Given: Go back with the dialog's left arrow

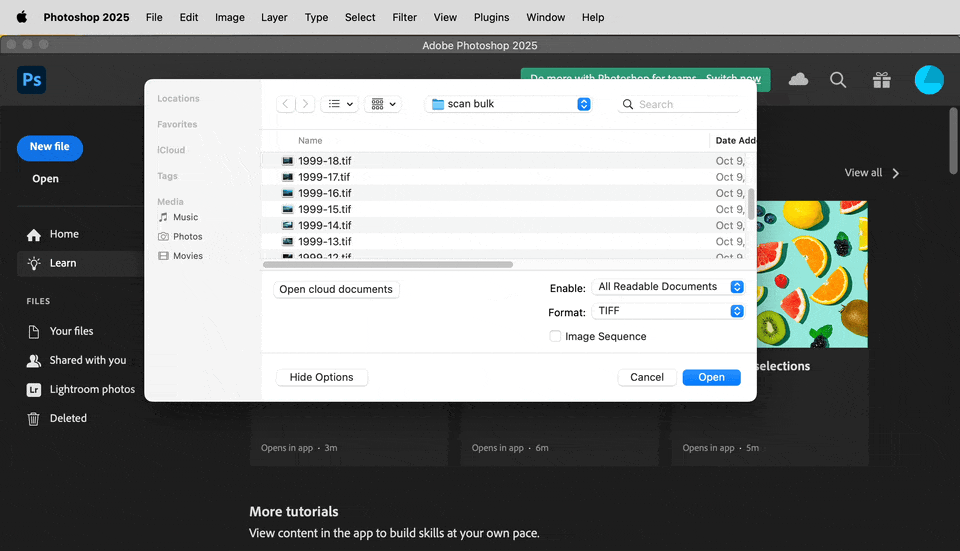Looking at the screenshot, I should (x=285, y=104).
